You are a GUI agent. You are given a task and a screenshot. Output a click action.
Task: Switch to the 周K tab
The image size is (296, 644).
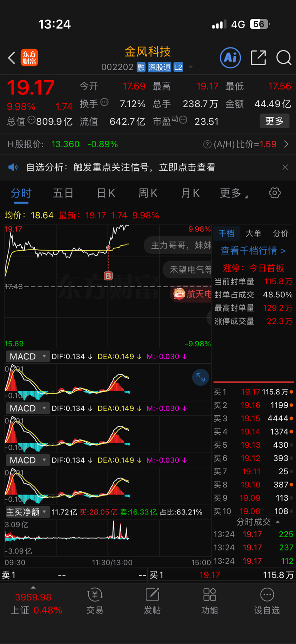click(148, 193)
